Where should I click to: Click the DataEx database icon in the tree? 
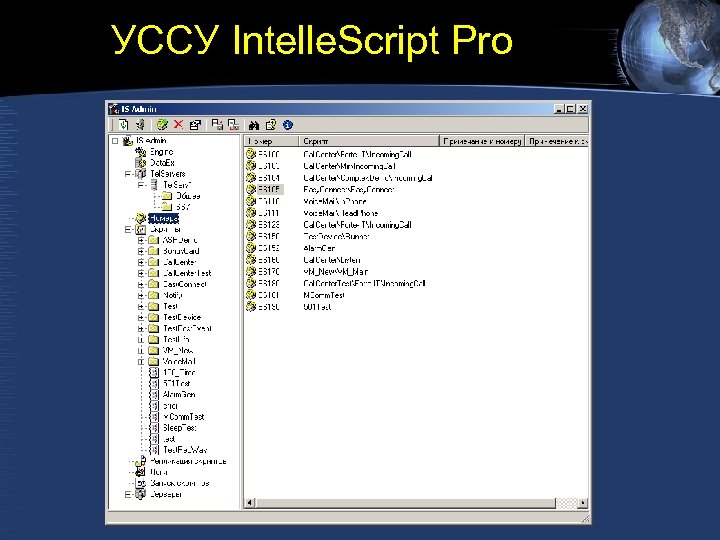pos(141,163)
